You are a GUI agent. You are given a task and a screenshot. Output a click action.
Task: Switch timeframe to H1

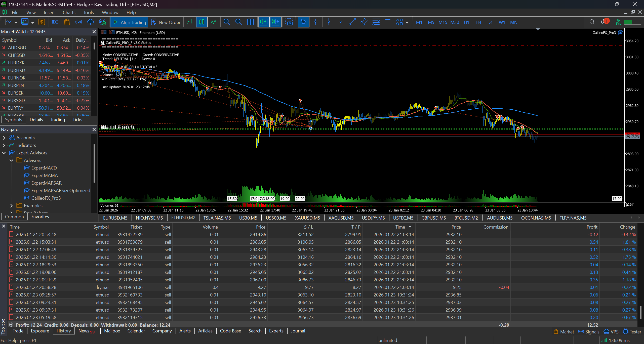click(x=466, y=22)
